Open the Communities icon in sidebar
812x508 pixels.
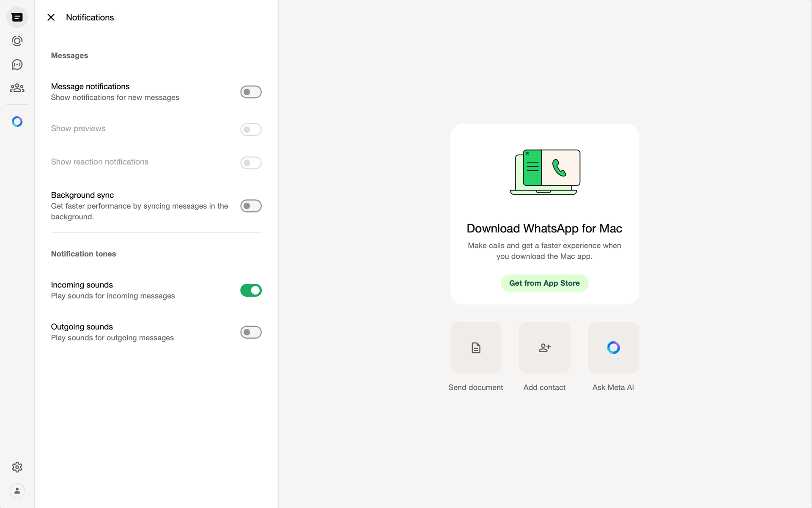(x=17, y=88)
